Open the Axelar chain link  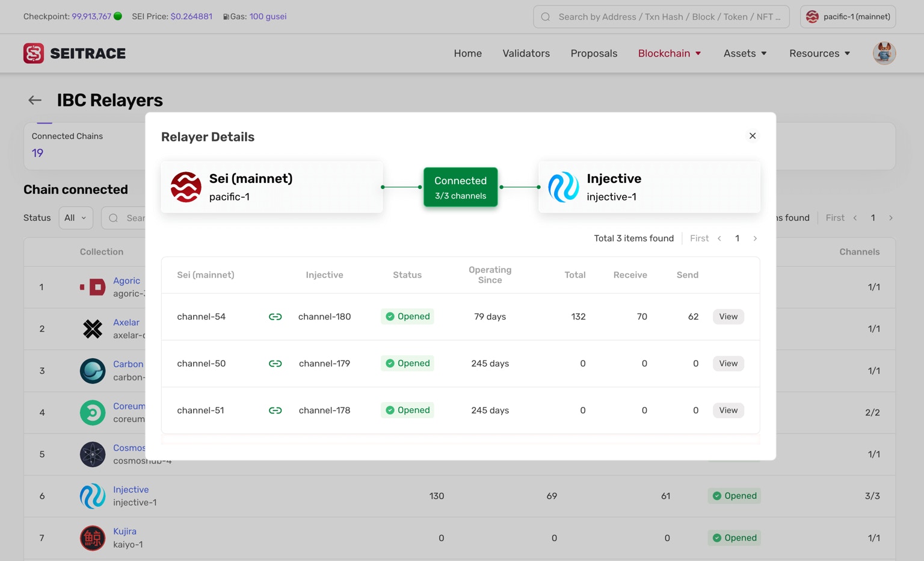click(x=126, y=323)
